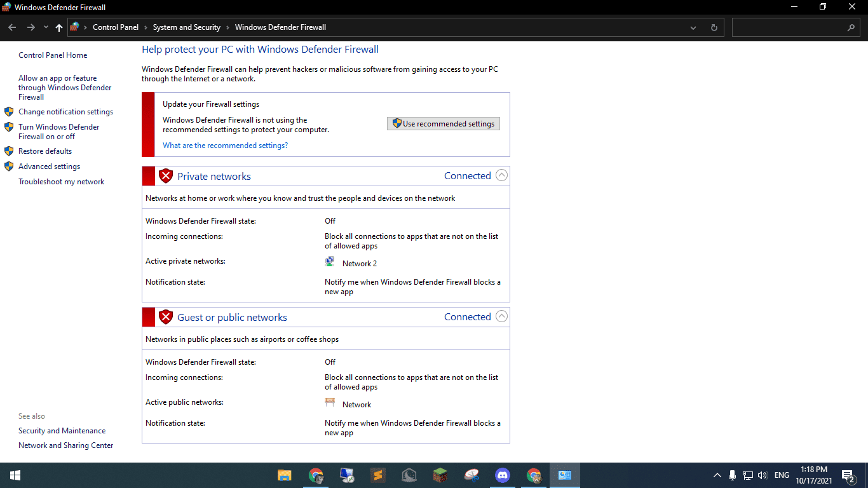Expand the chevron after Control Panel breadcrumb
This screenshot has width=868, height=488.
pyautogui.click(x=144, y=27)
